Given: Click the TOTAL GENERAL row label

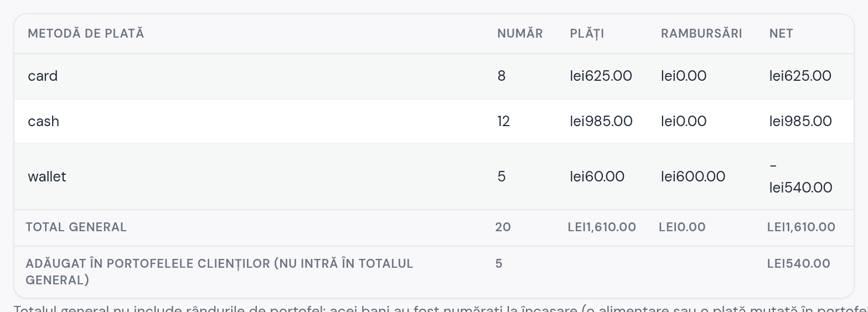Looking at the screenshot, I should coord(76,227).
